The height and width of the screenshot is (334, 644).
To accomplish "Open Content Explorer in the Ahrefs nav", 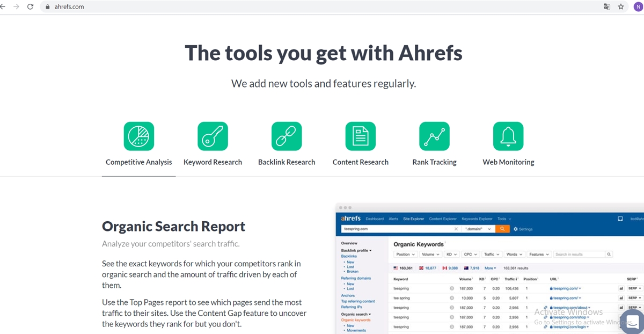I will tap(443, 219).
